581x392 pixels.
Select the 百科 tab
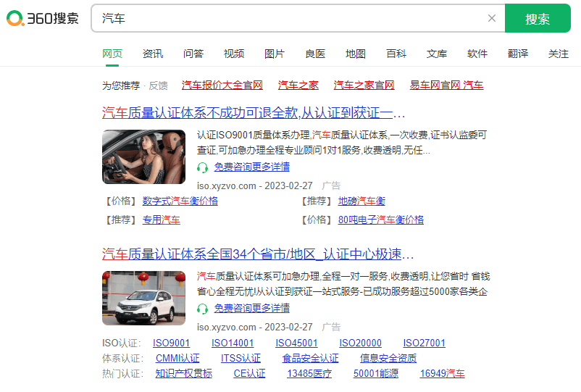396,54
